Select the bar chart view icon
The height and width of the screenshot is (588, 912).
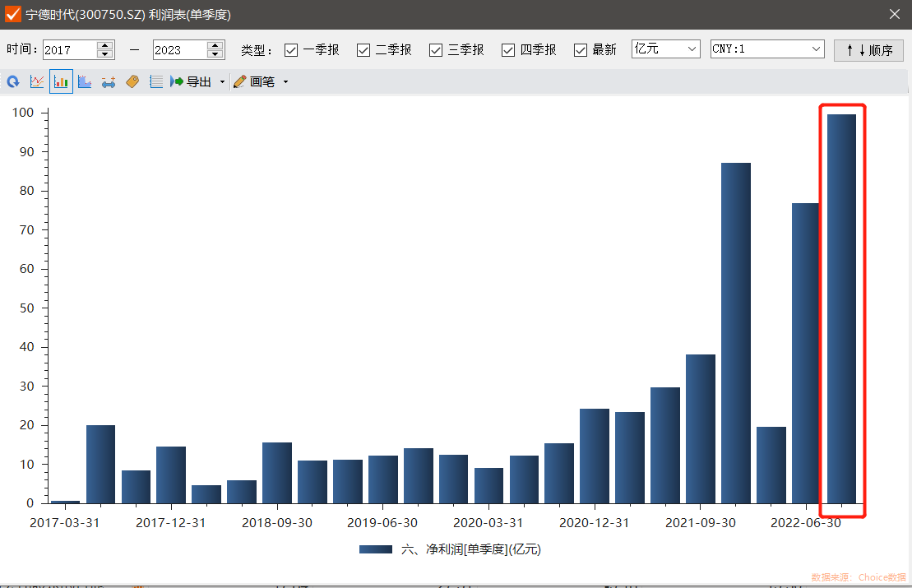[x=61, y=82]
